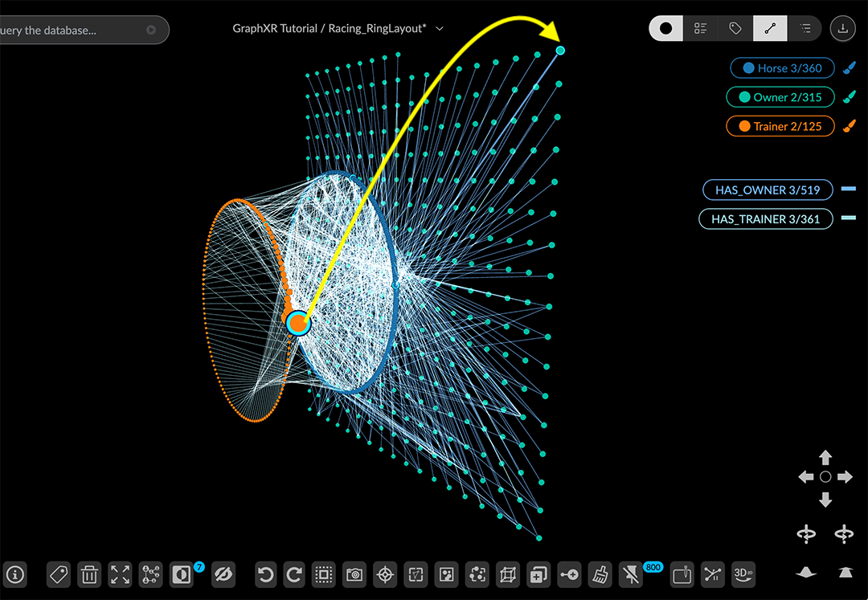The height and width of the screenshot is (600, 868).
Task: Select the HAS_OWNER 3/519 relationship pill
Action: [x=767, y=190]
